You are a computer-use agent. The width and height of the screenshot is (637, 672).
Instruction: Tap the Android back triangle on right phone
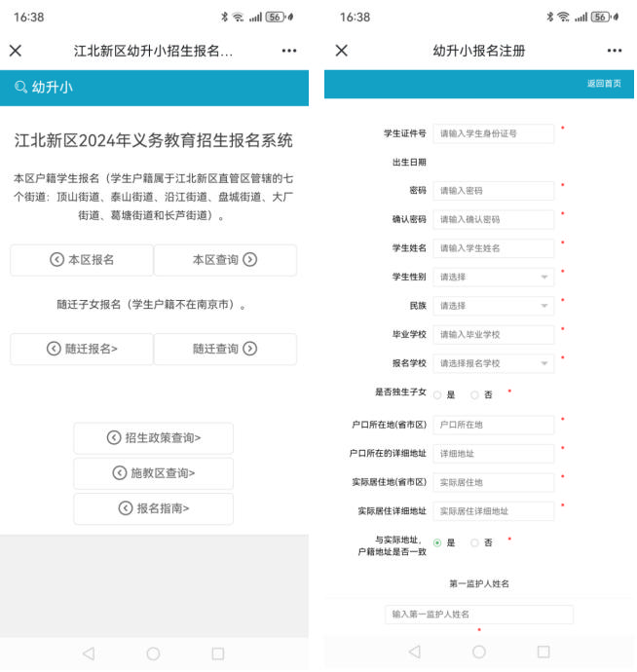click(415, 652)
